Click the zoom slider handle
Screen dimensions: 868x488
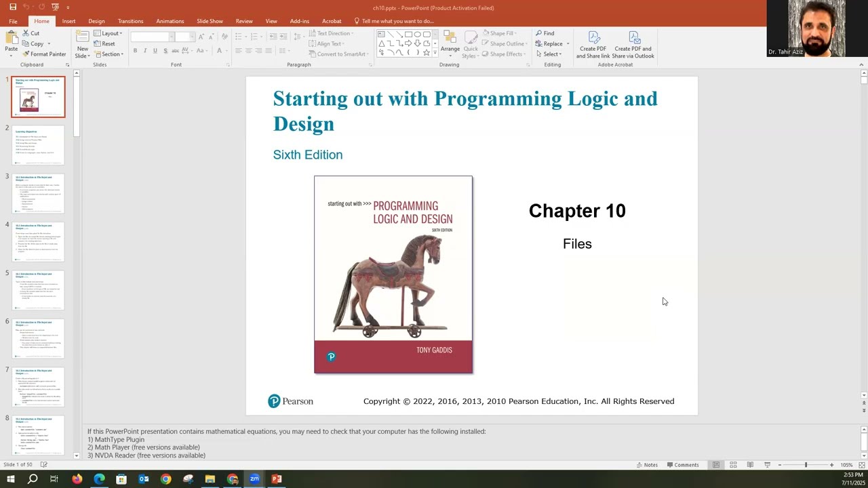click(806, 465)
